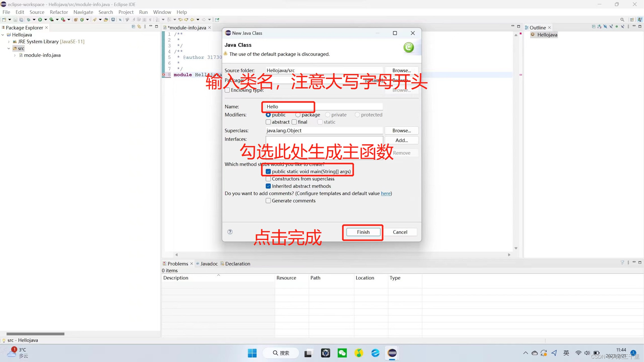Select the package modifier radio button
644x362 pixels.
298,115
